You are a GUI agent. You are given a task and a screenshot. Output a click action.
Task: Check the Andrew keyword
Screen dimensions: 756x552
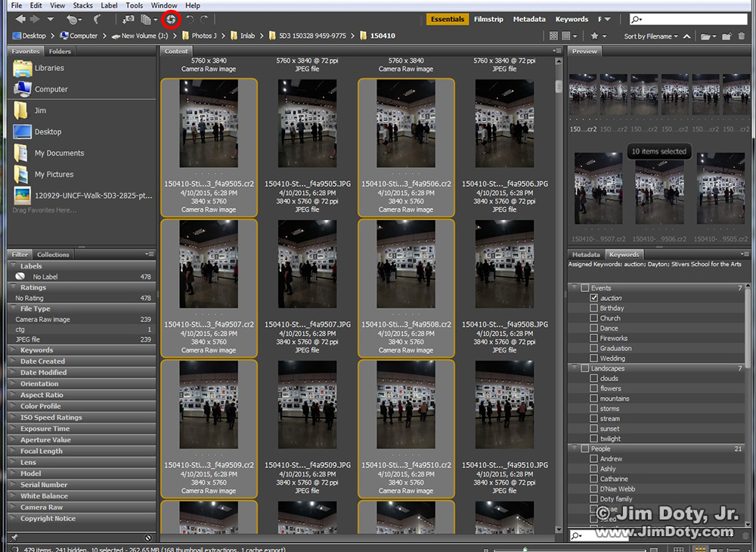click(594, 458)
